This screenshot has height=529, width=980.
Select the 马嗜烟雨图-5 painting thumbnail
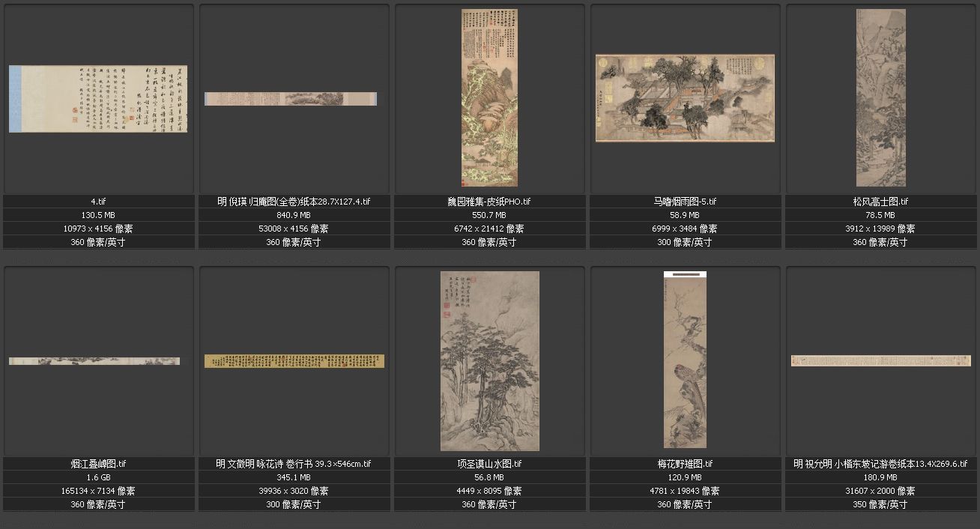(685, 98)
